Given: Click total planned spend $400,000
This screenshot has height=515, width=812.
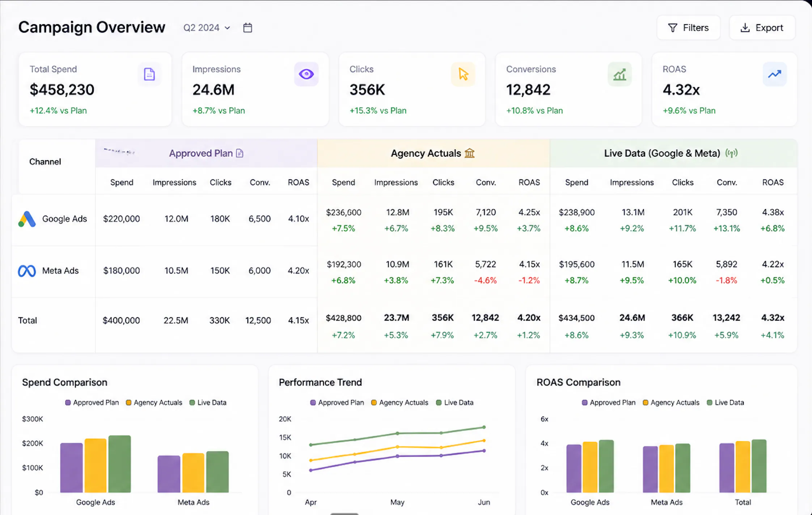Looking at the screenshot, I should (x=121, y=320).
